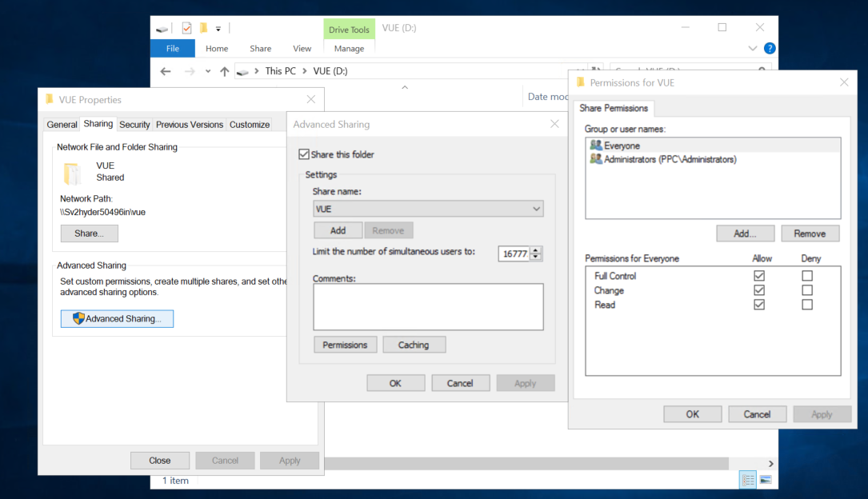
Task: Decrease simultaneous users with down stepper
Action: [535, 257]
